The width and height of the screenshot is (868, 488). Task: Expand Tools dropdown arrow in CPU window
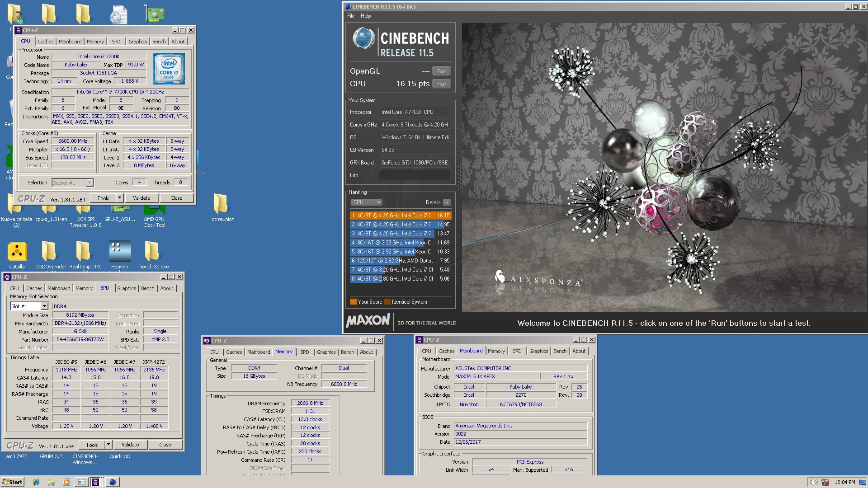[119, 198]
